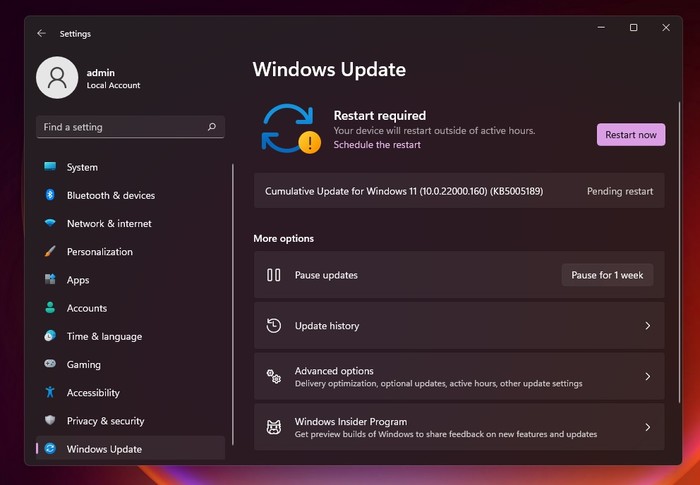Image resolution: width=700 pixels, height=485 pixels.
Task: Click the Privacy & security shield icon
Action: (x=50, y=421)
